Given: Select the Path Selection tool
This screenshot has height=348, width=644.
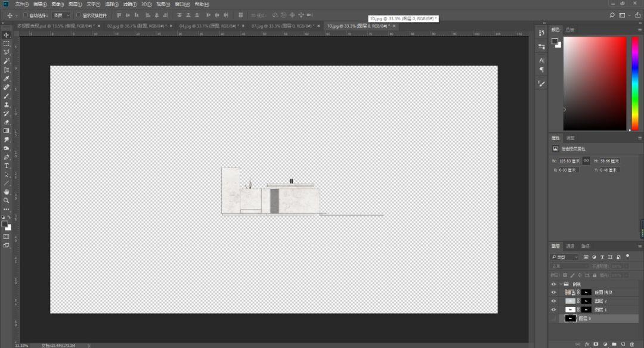Looking at the screenshot, I should tap(6, 175).
